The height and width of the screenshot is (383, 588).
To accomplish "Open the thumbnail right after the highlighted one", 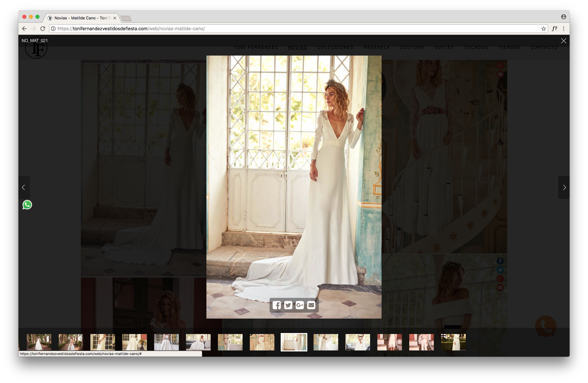I will 326,342.
